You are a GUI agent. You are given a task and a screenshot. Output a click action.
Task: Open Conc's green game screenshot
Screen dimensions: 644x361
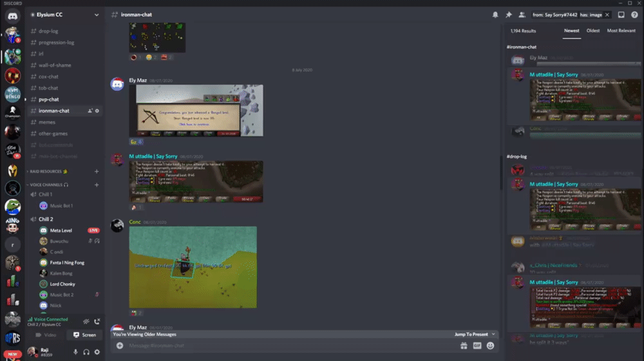[193, 268]
